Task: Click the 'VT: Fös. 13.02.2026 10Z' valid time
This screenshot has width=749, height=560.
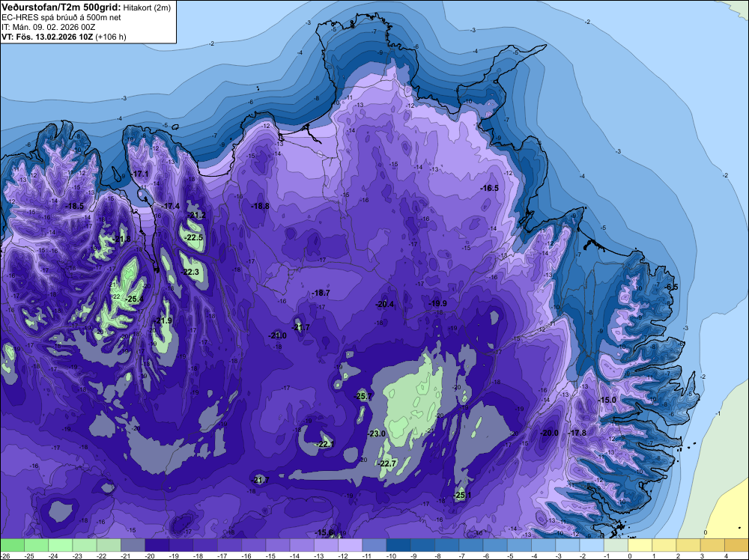Action: coord(47,37)
